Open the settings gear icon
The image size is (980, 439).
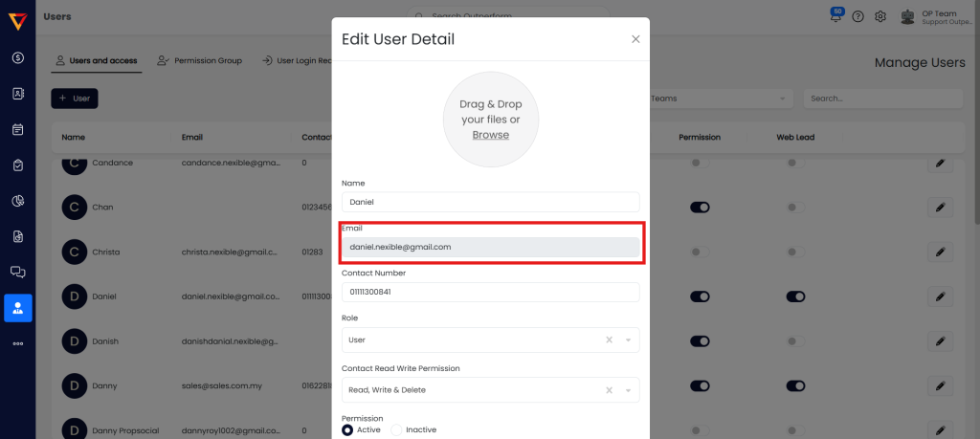point(880,17)
